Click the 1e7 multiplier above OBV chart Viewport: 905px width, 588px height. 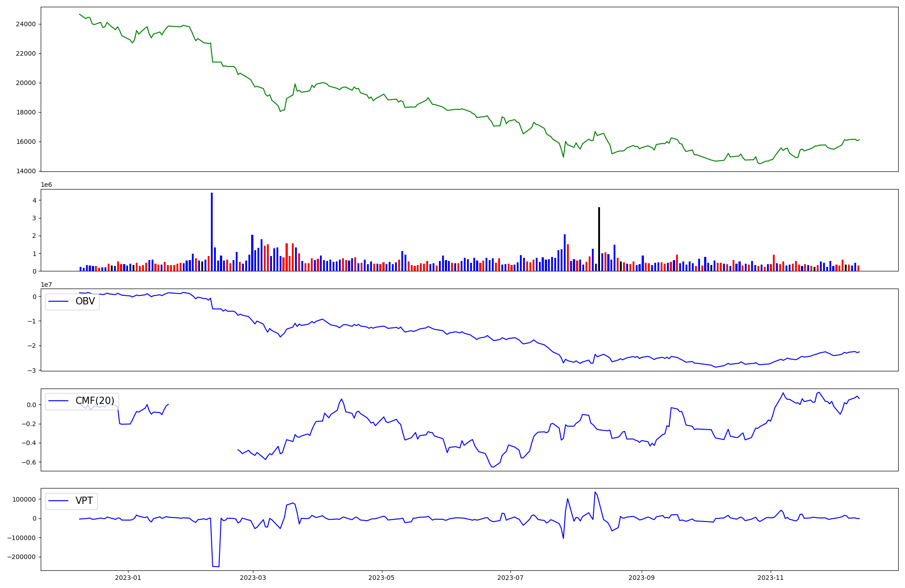tap(46, 285)
